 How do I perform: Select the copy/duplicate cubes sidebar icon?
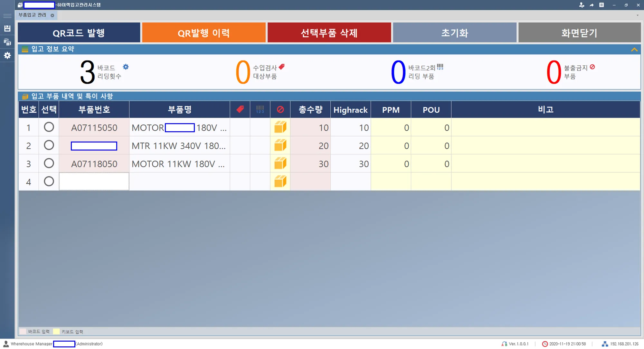[7, 42]
